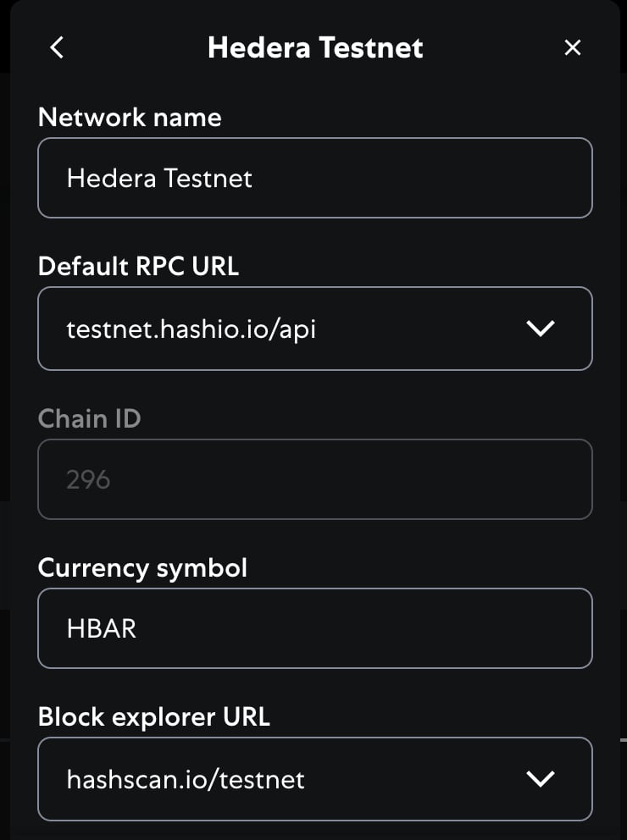Click the Block explorer URL label
This screenshot has height=840, width=627.
pyautogui.click(x=154, y=716)
